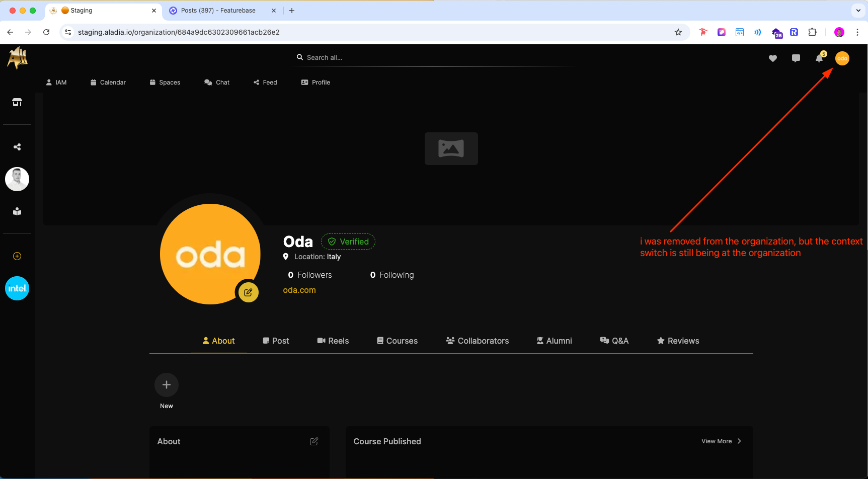Image resolution: width=868 pixels, height=479 pixels.
Task: Click the Search all field
Action: [x=435, y=57]
